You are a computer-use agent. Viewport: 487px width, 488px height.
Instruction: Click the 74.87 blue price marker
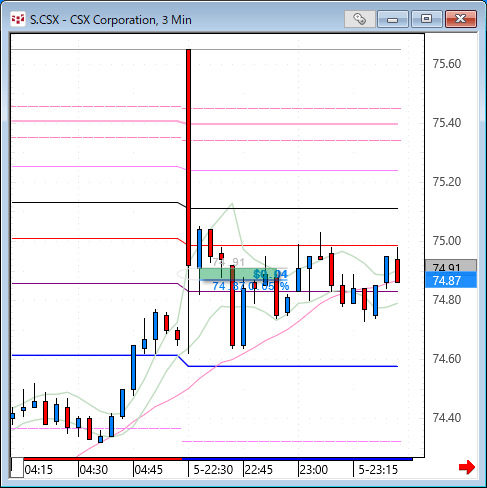pos(451,280)
